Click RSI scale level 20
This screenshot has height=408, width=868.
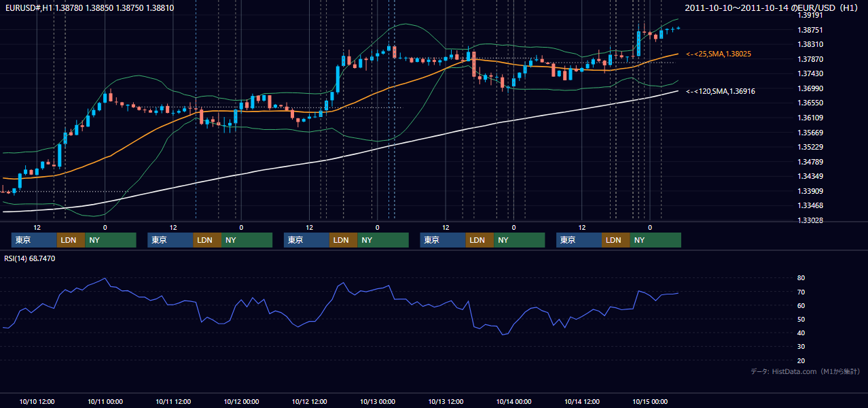pyautogui.click(x=801, y=360)
